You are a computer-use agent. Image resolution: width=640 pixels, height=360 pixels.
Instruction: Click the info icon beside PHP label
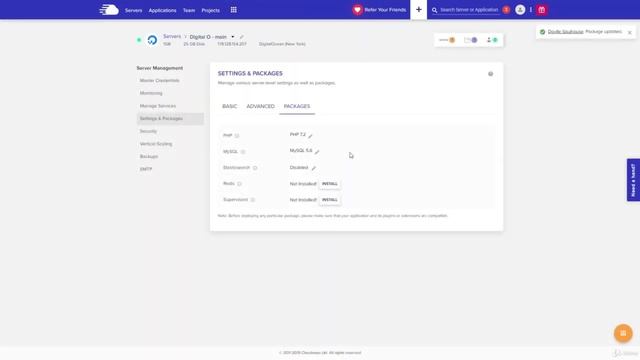[237, 136]
